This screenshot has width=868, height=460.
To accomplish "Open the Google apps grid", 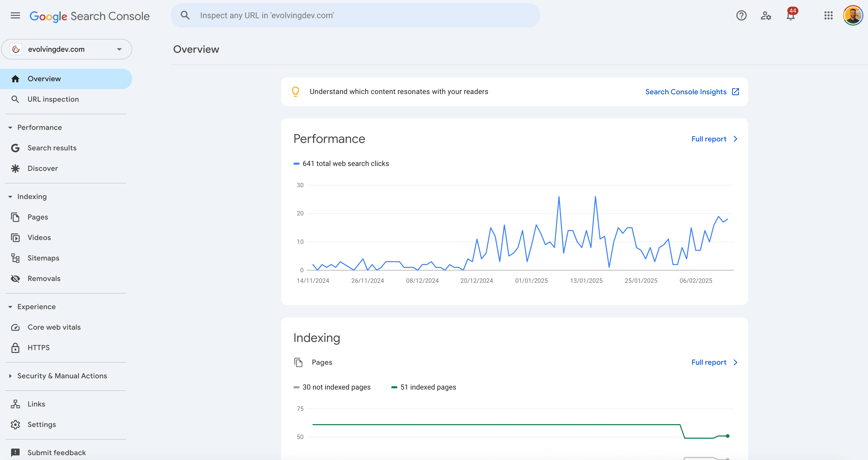I will [x=829, y=16].
